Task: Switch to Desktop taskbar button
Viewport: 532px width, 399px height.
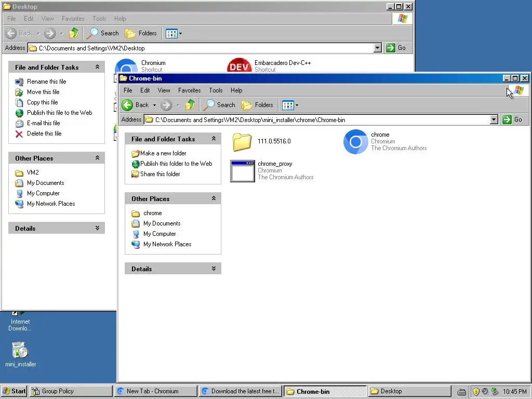Action: 409,391
